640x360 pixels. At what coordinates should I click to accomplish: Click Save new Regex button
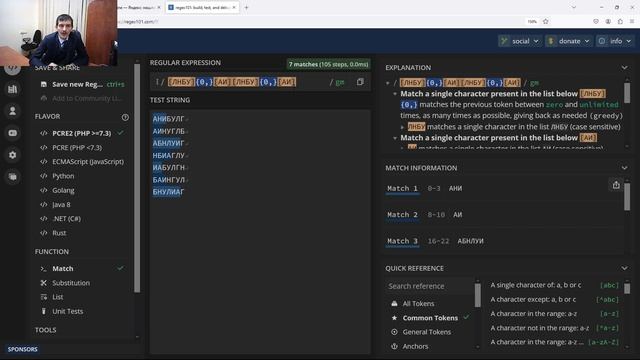pos(82,84)
